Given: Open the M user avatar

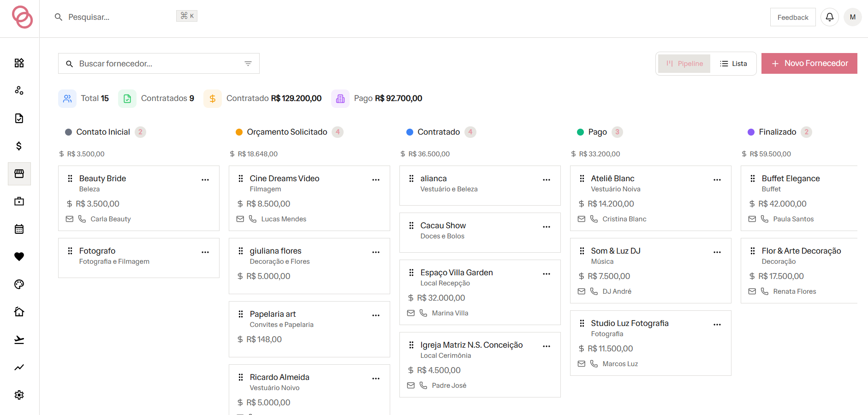Looking at the screenshot, I should (x=852, y=17).
